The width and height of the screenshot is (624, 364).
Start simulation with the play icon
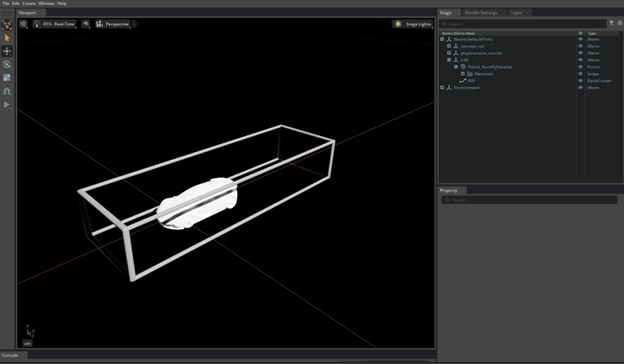(7, 105)
